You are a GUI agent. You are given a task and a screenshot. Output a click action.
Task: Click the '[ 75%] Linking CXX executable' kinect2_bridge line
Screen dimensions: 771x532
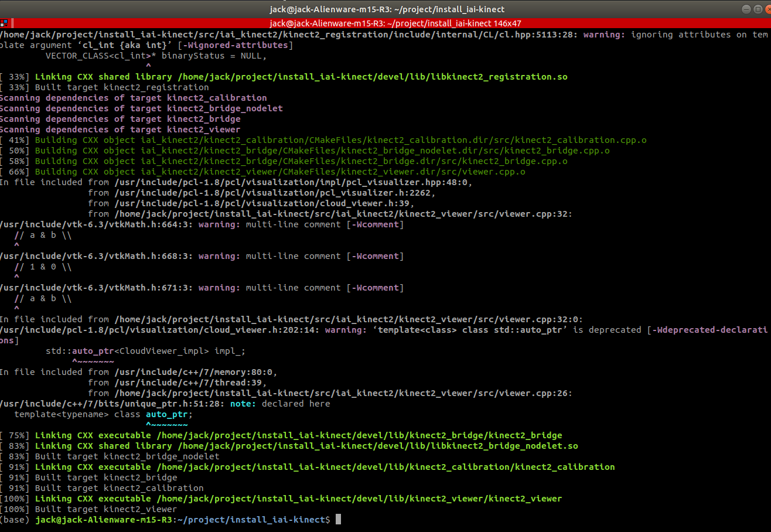click(281, 435)
